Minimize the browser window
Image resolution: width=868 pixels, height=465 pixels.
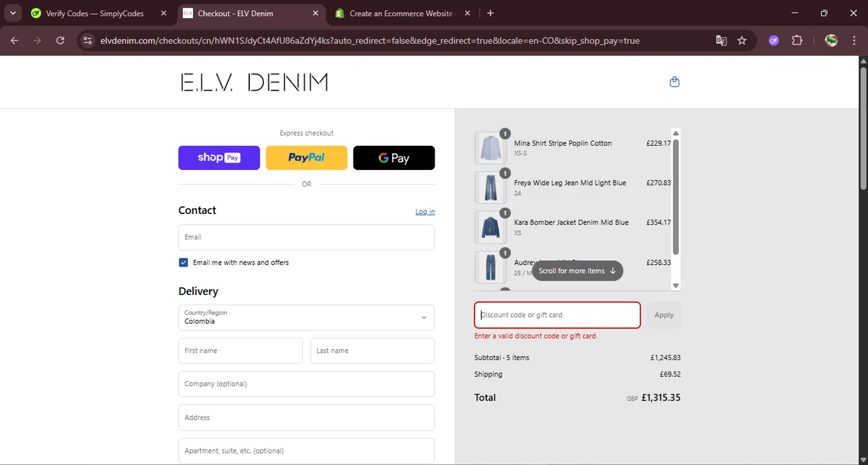coord(795,13)
